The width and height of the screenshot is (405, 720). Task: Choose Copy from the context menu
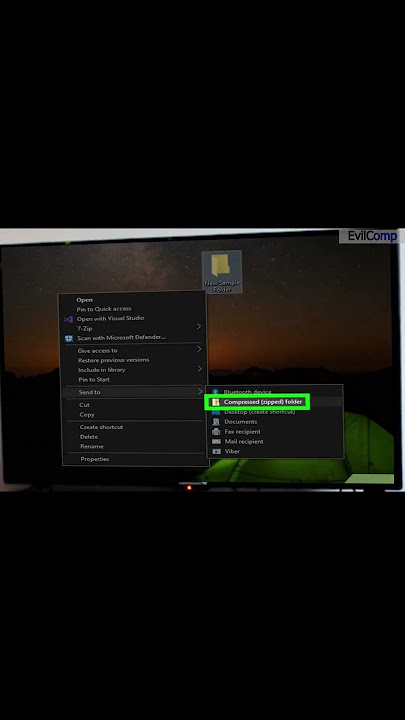point(87,415)
